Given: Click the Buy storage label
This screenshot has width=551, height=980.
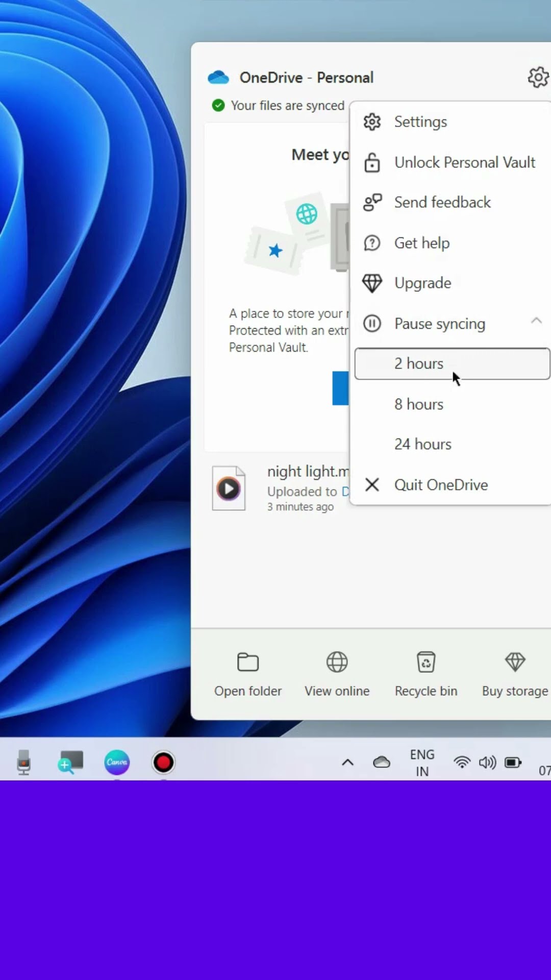Looking at the screenshot, I should [515, 691].
